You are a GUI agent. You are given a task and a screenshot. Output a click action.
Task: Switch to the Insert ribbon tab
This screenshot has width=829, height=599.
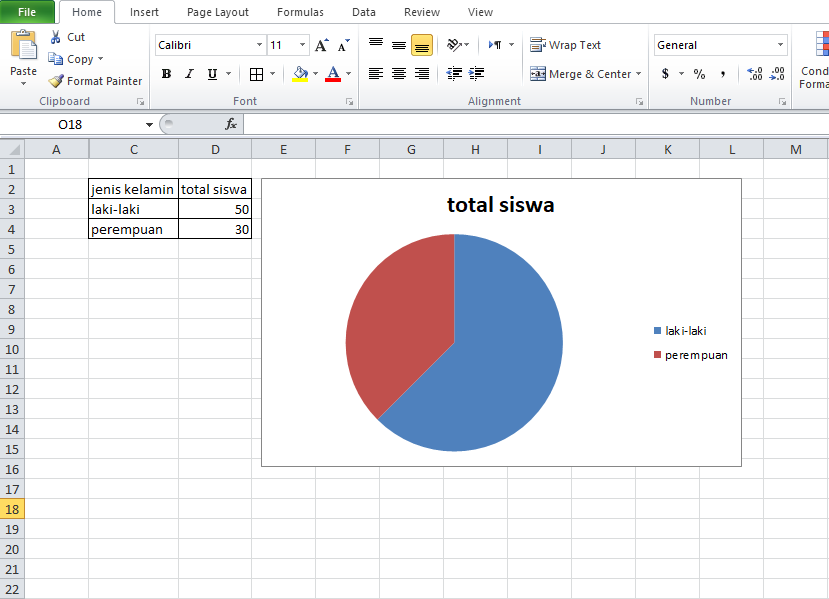pyautogui.click(x=144, y=12)
